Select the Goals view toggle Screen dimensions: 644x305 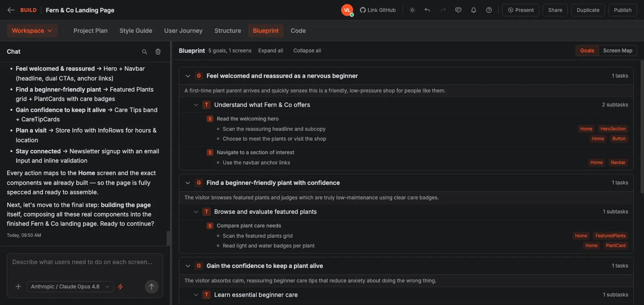click(x=587, y=51)
